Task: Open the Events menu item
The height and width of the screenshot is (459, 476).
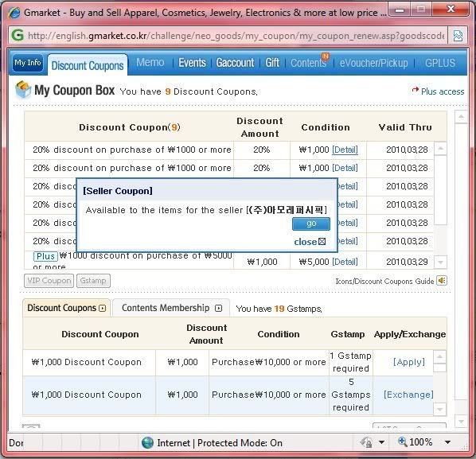Action: click(x=192, y=63)
